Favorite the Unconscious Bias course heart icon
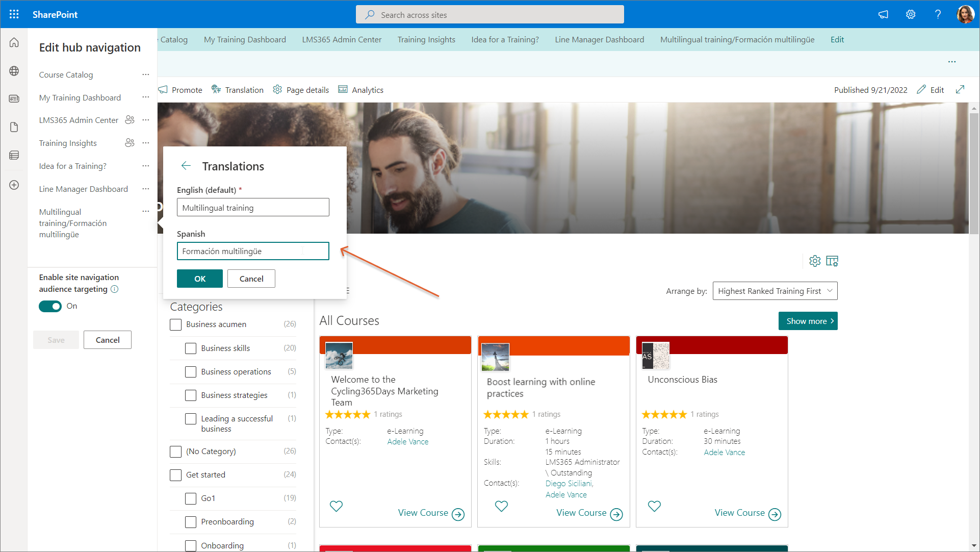The height and width of the screenshot is (552, 980). (654, 506)
